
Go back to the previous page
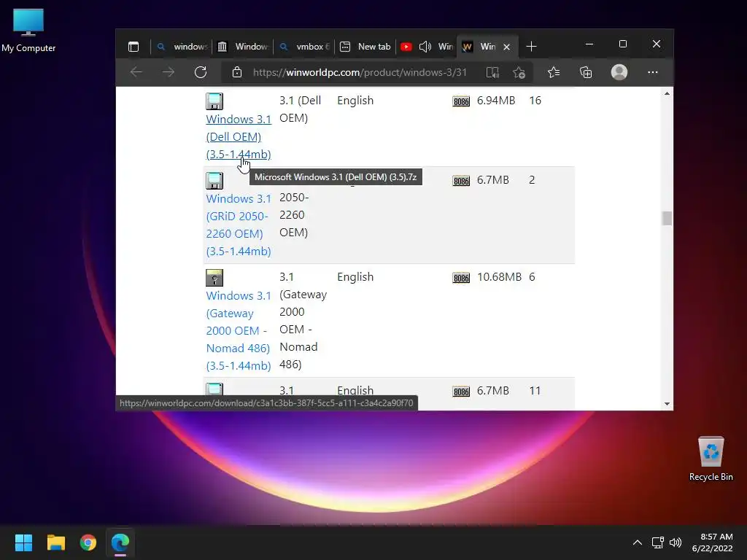[x=136, y=72]
